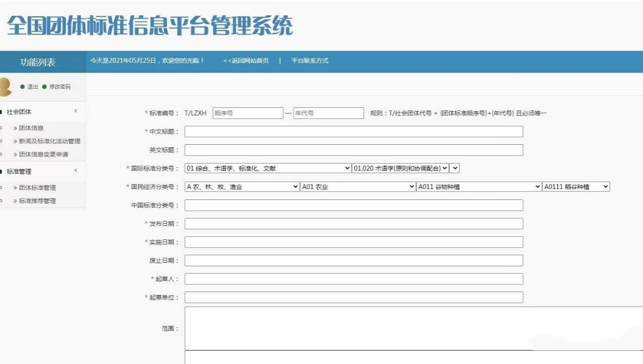643x364 pixels.
Task: Click 退出 to log out
Action: (32, 87)
